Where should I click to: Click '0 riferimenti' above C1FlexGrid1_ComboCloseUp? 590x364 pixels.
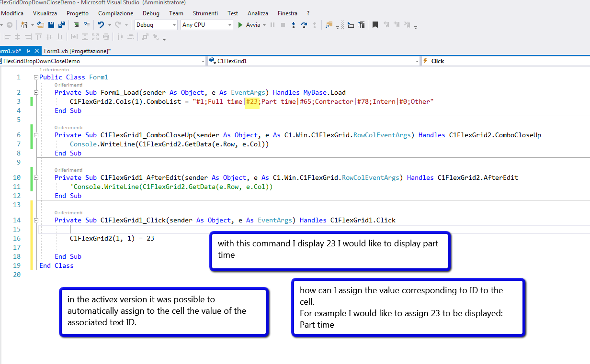68,128
